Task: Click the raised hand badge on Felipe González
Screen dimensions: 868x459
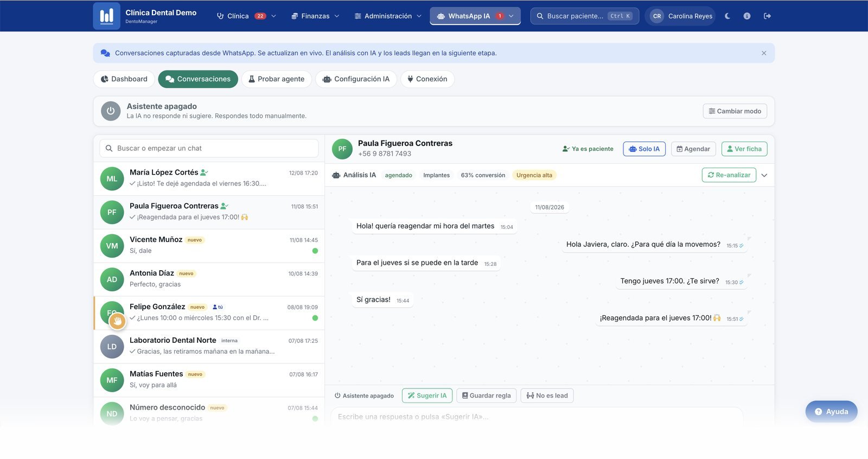Action: 117,321
